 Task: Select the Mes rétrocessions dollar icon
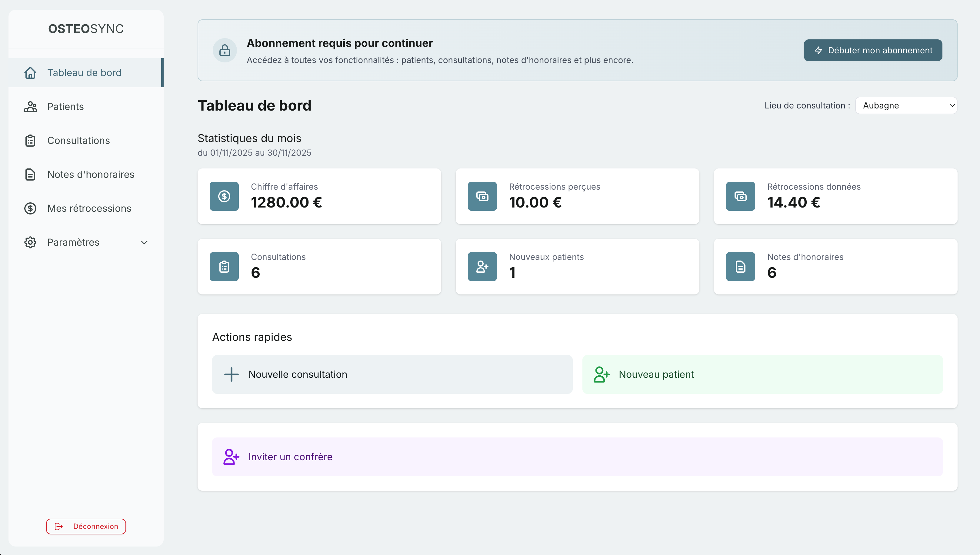tap(31, 208)
